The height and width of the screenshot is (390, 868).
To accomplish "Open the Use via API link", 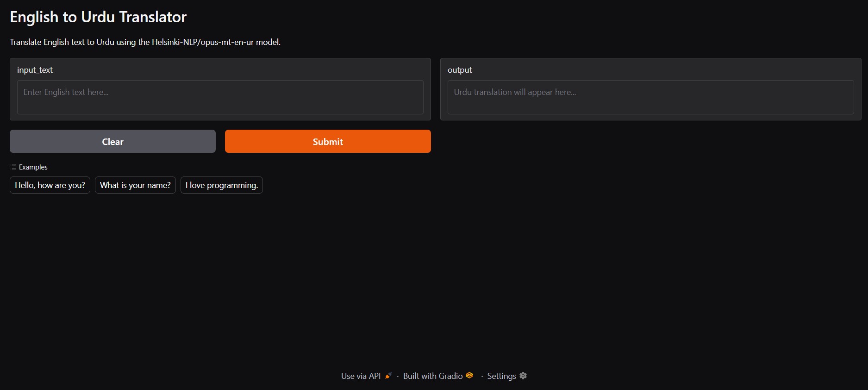I will (x=361, y=376).
